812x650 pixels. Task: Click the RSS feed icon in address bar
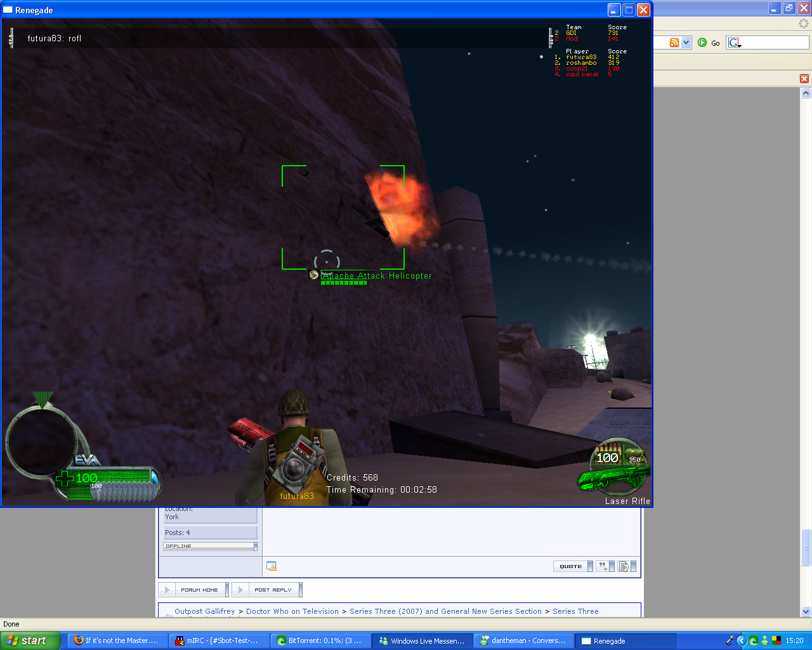pos(674,43)
